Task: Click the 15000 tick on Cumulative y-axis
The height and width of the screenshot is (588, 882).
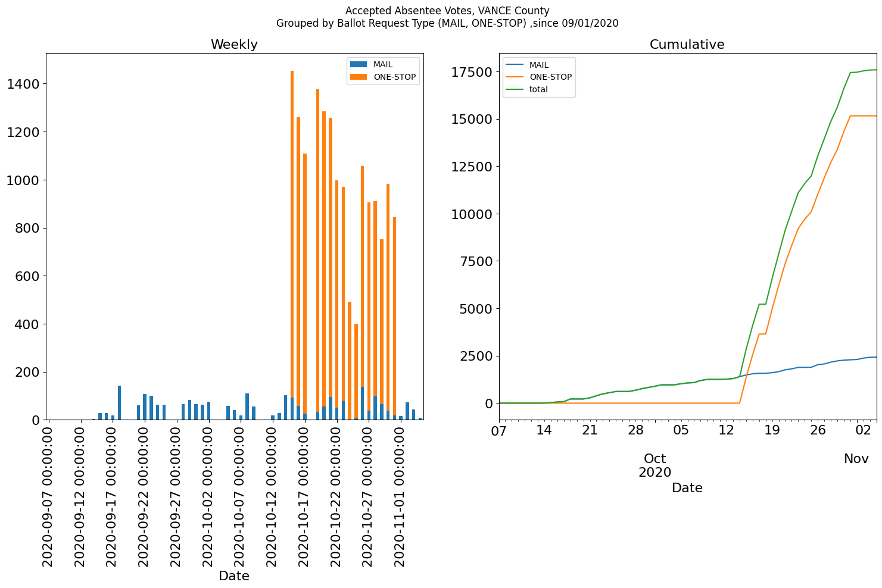Action: click(472, 119)
